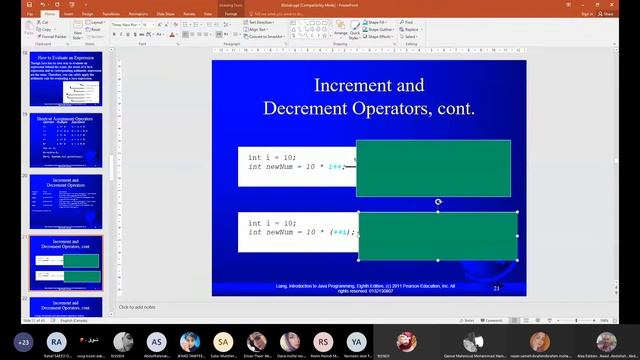Save the presentation from the quick access toolbar
Screen dimensions: 640x360
click(29, 4)
